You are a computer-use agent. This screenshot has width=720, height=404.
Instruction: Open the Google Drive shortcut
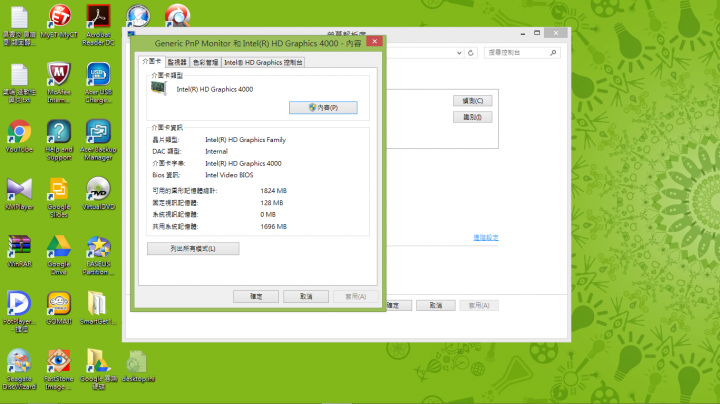click(59, 254)
